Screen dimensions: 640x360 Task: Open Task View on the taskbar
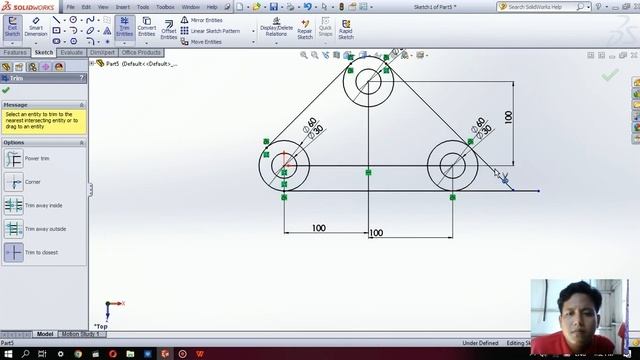click(42, 354)
